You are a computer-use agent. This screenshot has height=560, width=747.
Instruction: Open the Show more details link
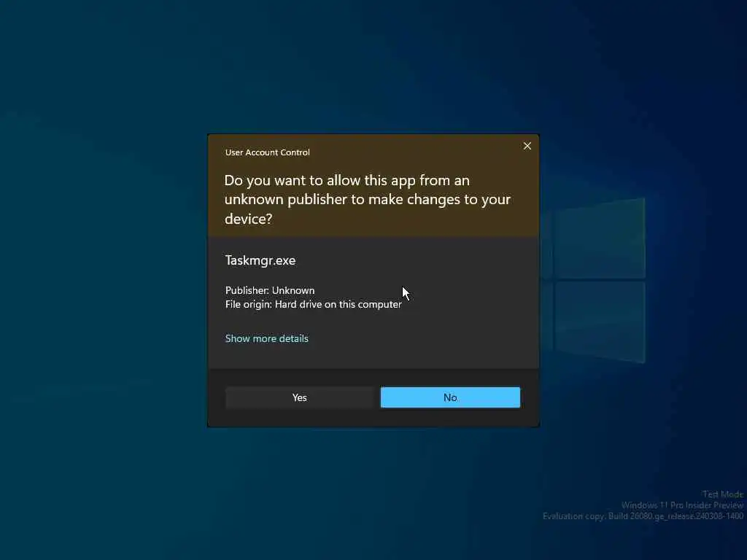(x=267, y=338)
